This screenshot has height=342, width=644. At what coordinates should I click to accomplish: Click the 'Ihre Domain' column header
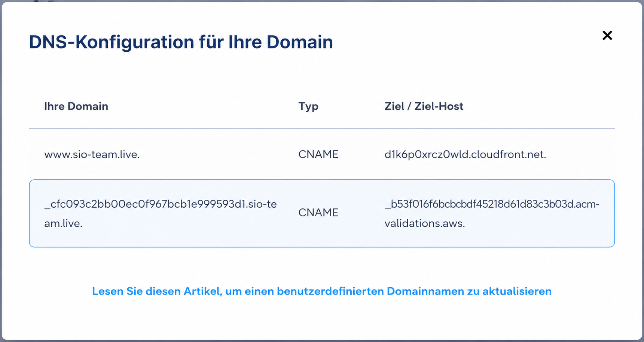pyautogui.click(x=76, y=106)
